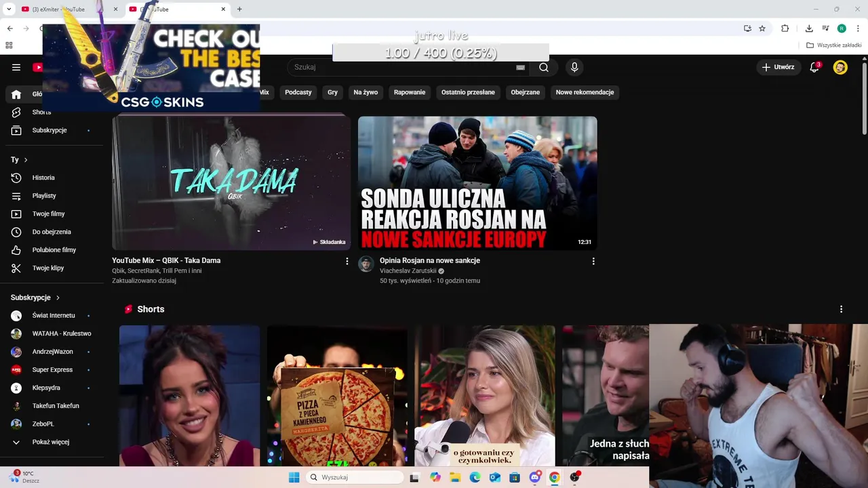Open Świat Internetu channel
This screenshot has height=488, width=868.
click(52, 315)
